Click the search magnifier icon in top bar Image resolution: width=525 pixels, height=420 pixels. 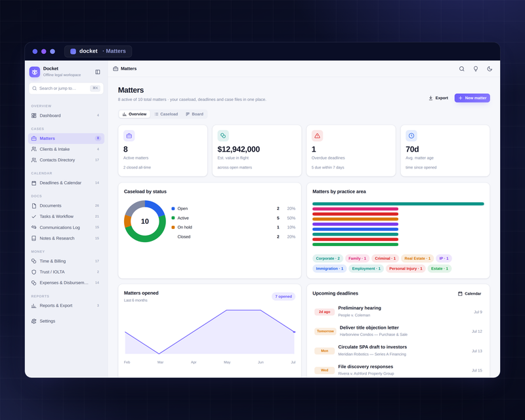tap(461, 69)
